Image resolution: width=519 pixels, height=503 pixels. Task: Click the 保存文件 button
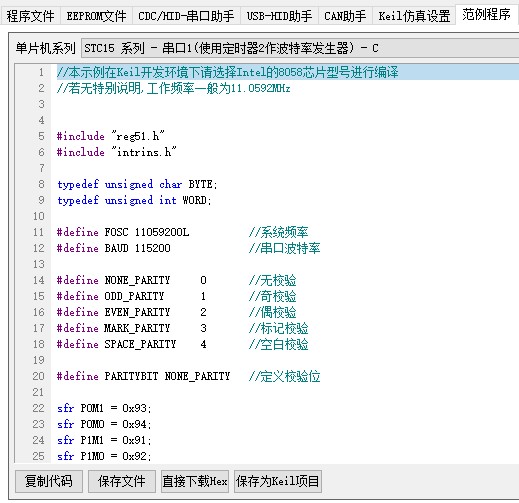(122, 481)
